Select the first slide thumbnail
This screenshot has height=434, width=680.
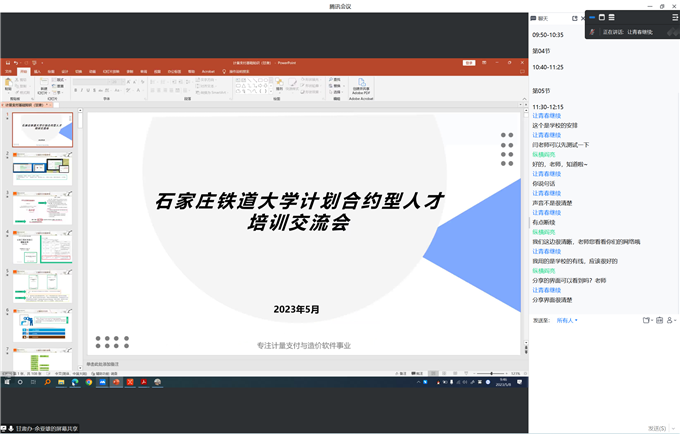point(42,130)
